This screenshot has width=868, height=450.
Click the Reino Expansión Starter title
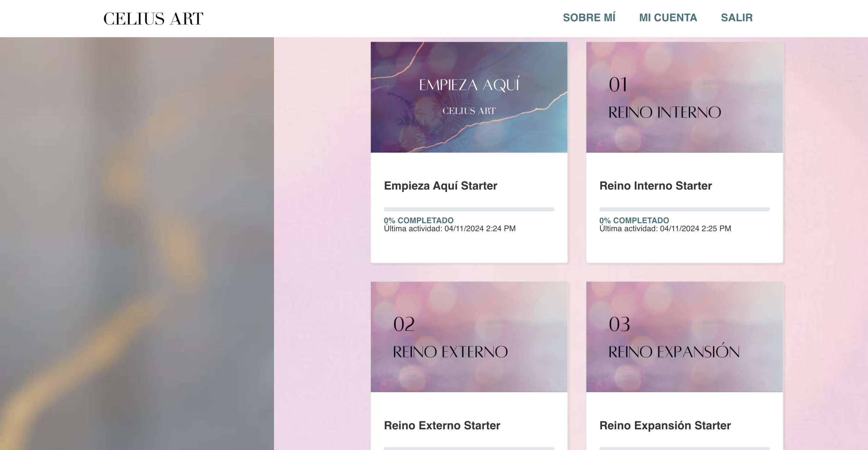point(665,425)
